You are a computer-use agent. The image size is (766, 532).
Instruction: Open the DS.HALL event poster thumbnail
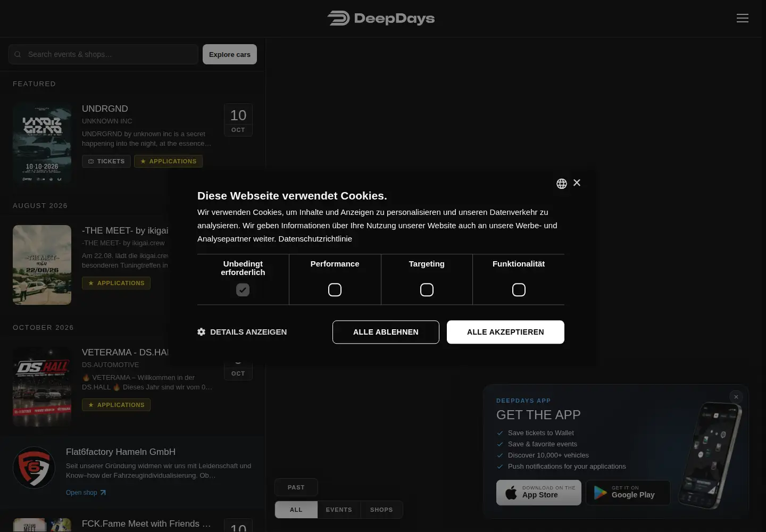click(42, 387)
